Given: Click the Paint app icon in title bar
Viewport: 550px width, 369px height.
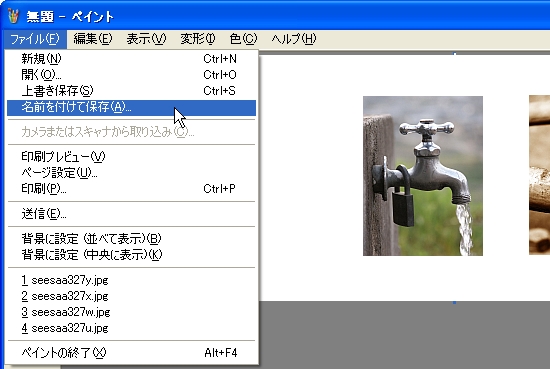Looking at the screenshot, I should click(x=13, y=16).
